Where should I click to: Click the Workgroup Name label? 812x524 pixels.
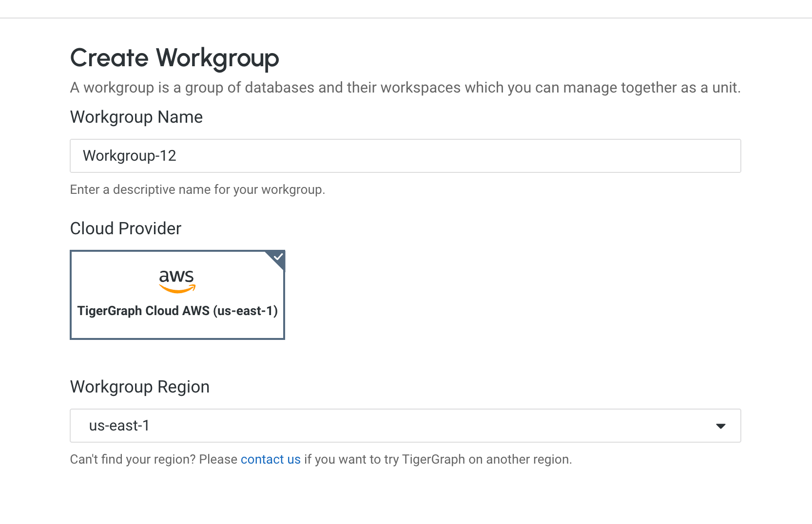(136, 117)
